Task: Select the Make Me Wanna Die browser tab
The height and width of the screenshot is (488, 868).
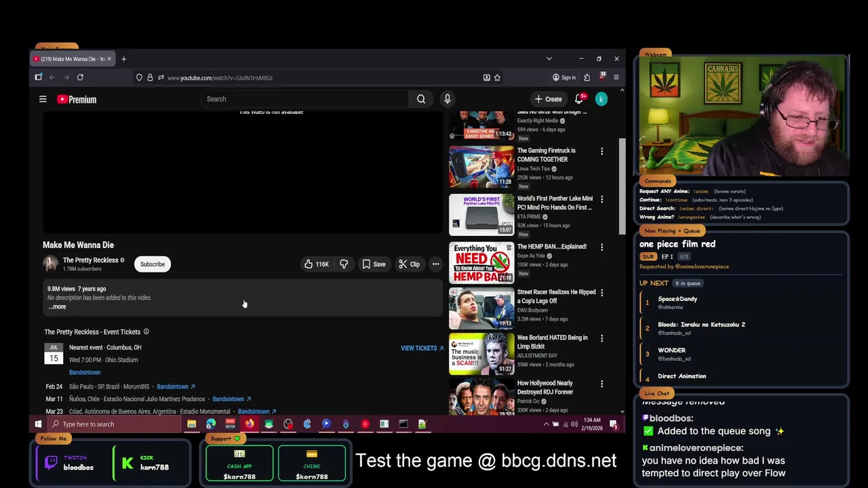Action: pyautogui.click(x=73, y=59)
